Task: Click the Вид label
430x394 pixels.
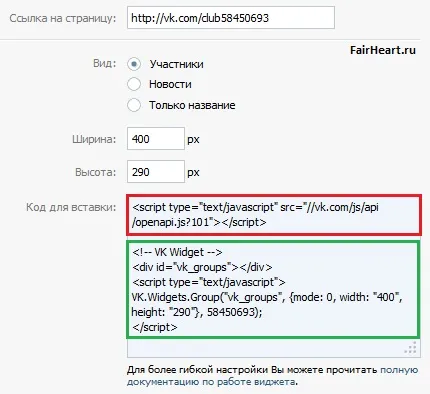Action: [x=105, y=63]
